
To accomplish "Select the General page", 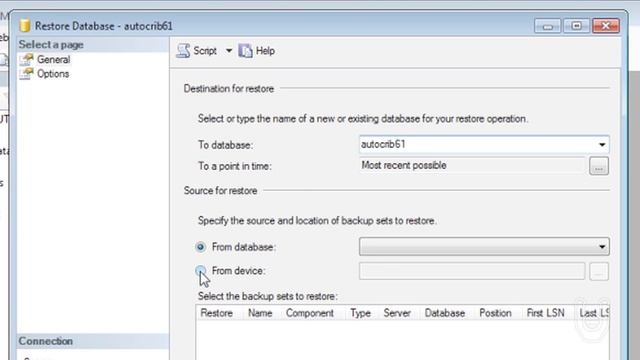I will click(53, 60).
